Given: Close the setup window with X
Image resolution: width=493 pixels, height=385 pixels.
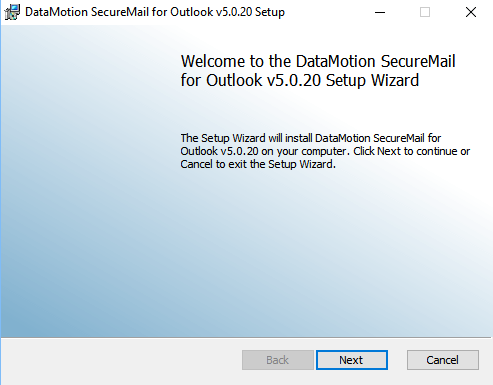Looking at the screenshot, I should 471,12.
